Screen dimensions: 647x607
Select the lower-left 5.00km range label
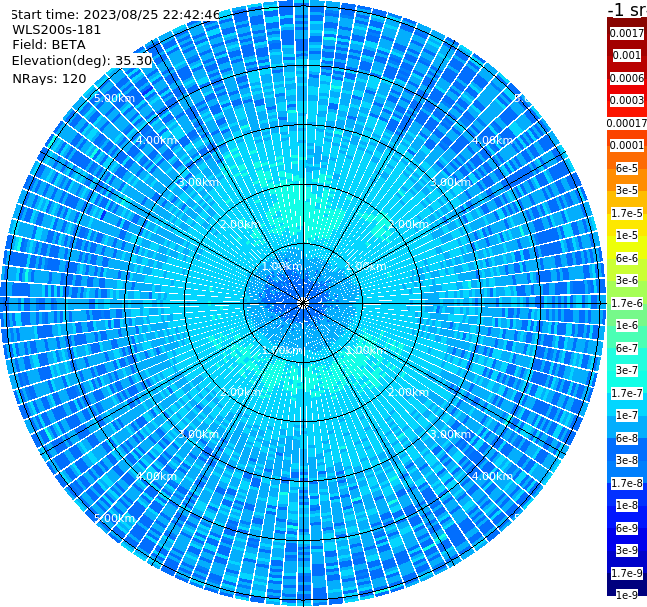(x=114, y=518)
